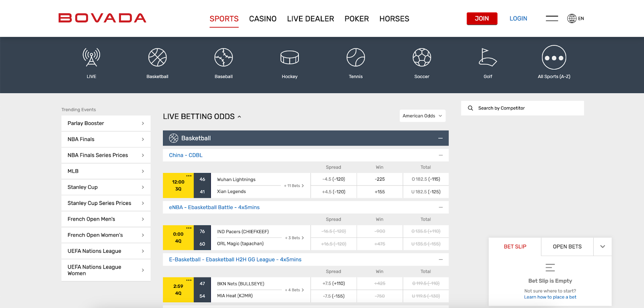Open MLB trending event
The width and height of the screenshot is (644, 308).
[106, 171]
